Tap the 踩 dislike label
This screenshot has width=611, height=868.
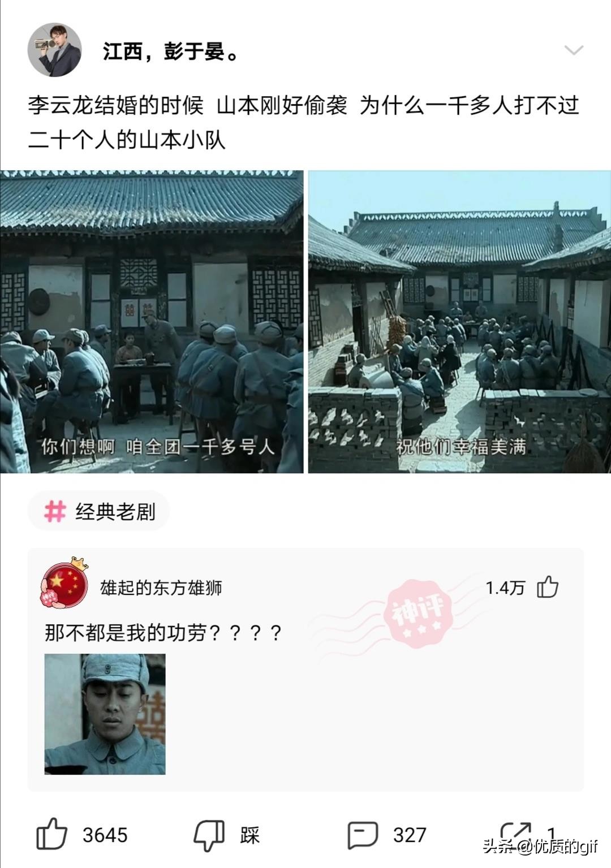point(249,835)
